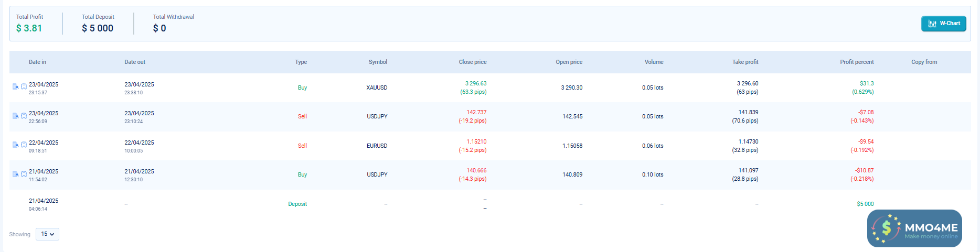Click the Symbol column header
The image size is (980, 252).
(x=378, y=62)
